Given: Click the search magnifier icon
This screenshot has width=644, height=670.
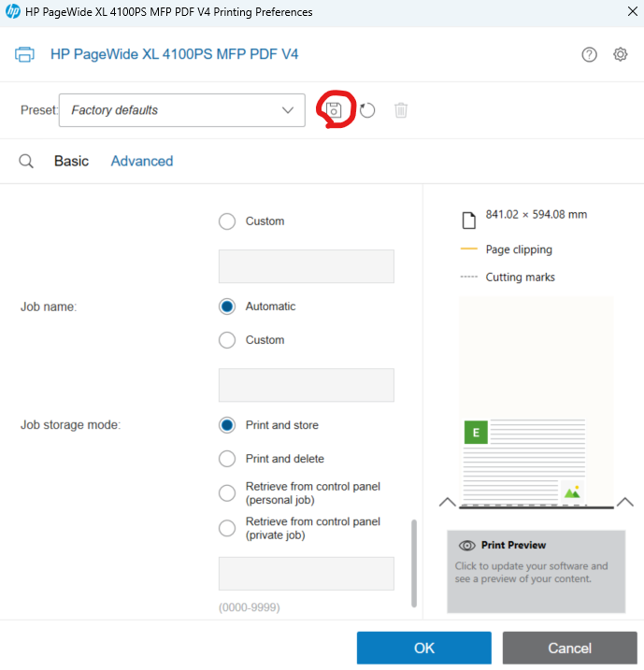Looking at the screenshot, I should click(x=26, y=162).
